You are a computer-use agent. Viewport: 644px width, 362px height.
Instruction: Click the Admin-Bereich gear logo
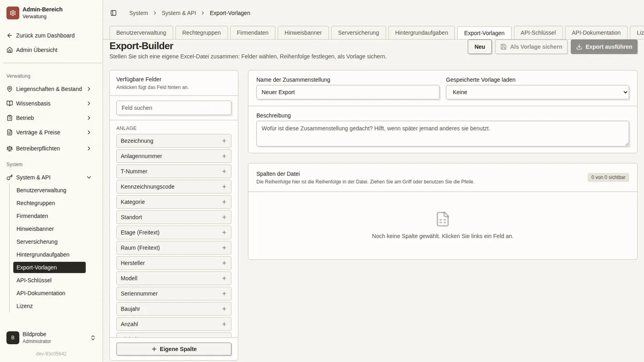pyautogui.click(x=13, y=13)
